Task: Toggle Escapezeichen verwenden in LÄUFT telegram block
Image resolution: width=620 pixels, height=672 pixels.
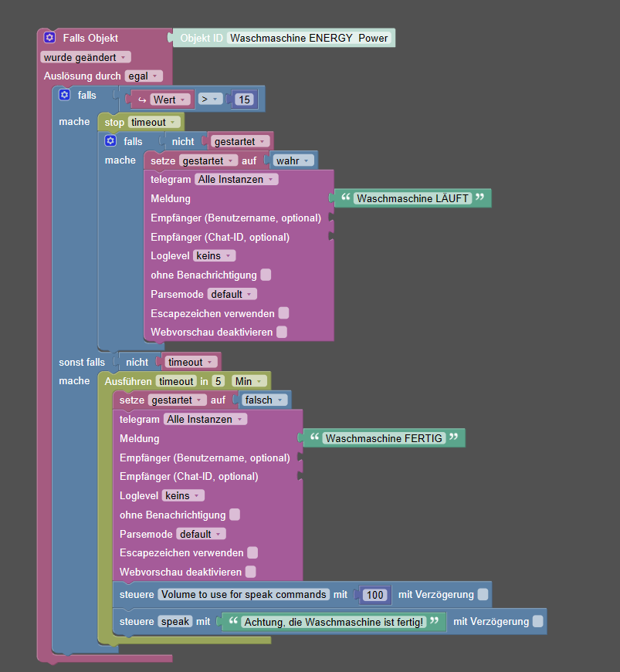Action: point(284,313)
